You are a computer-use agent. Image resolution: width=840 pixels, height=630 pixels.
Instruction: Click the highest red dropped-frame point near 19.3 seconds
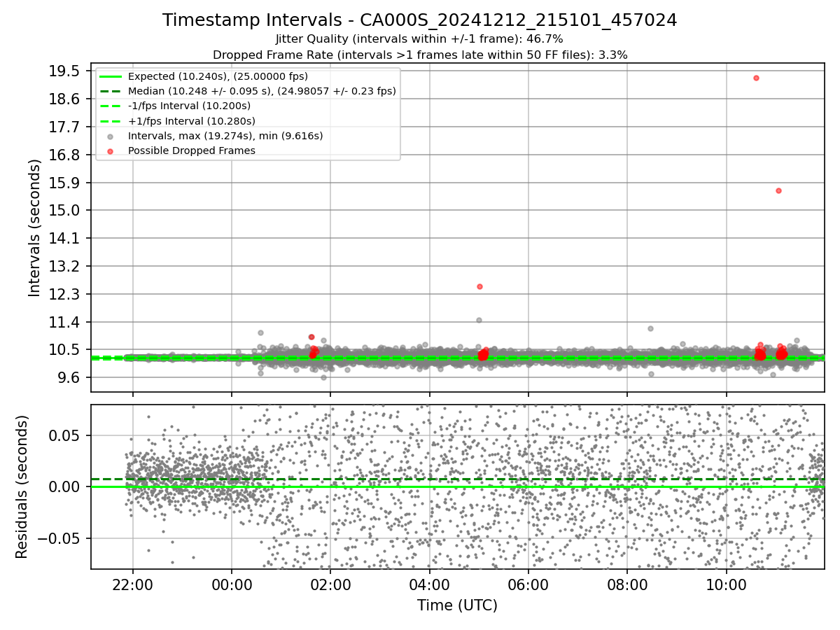pyautogui.click(x=756, y=78)
